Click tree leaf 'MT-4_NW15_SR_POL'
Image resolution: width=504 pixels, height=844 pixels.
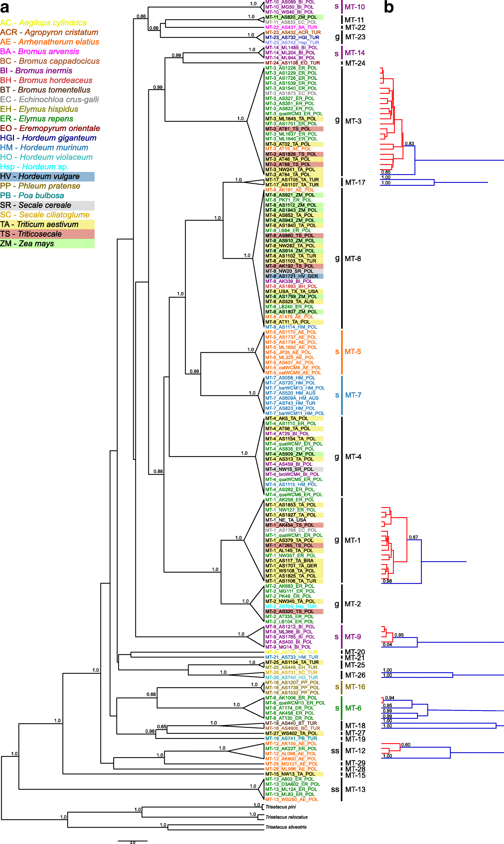294,469
